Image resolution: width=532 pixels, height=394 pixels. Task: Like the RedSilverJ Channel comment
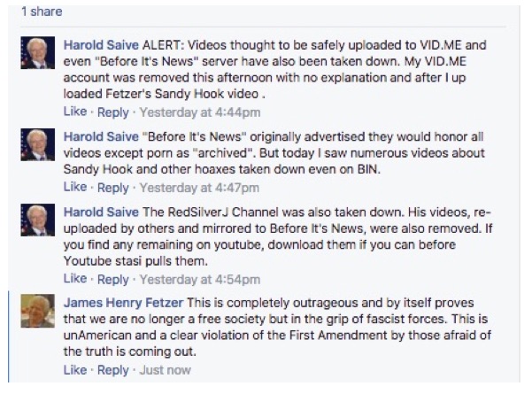[75, 279]
